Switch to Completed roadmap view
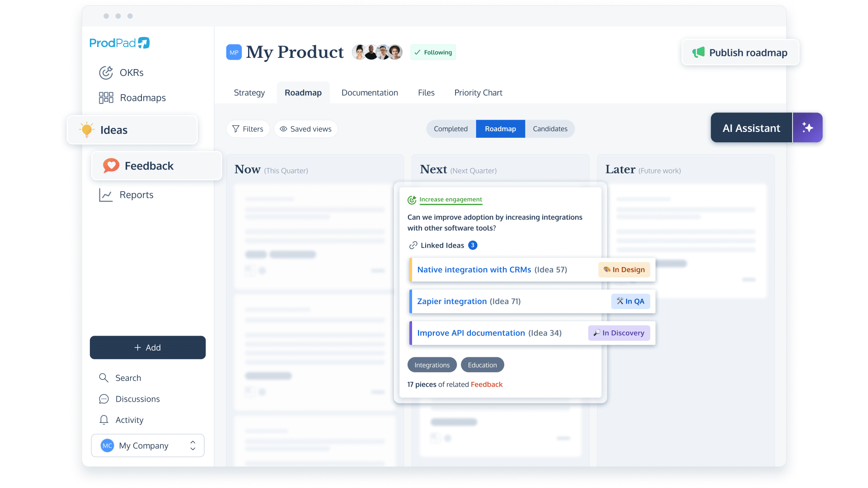The width and height of the screenshot is (868, 488). point(450,128)
